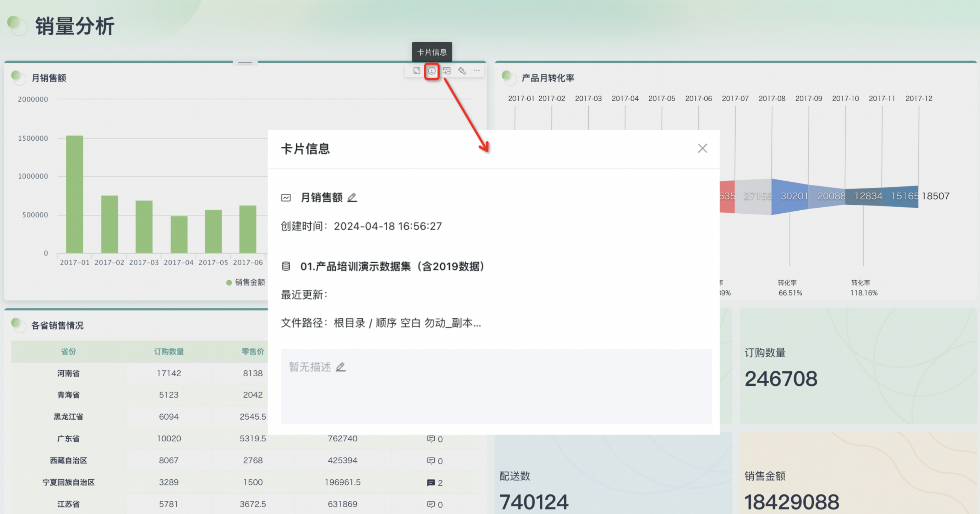Click the 631869 cell in 江苏省 row

342,504
